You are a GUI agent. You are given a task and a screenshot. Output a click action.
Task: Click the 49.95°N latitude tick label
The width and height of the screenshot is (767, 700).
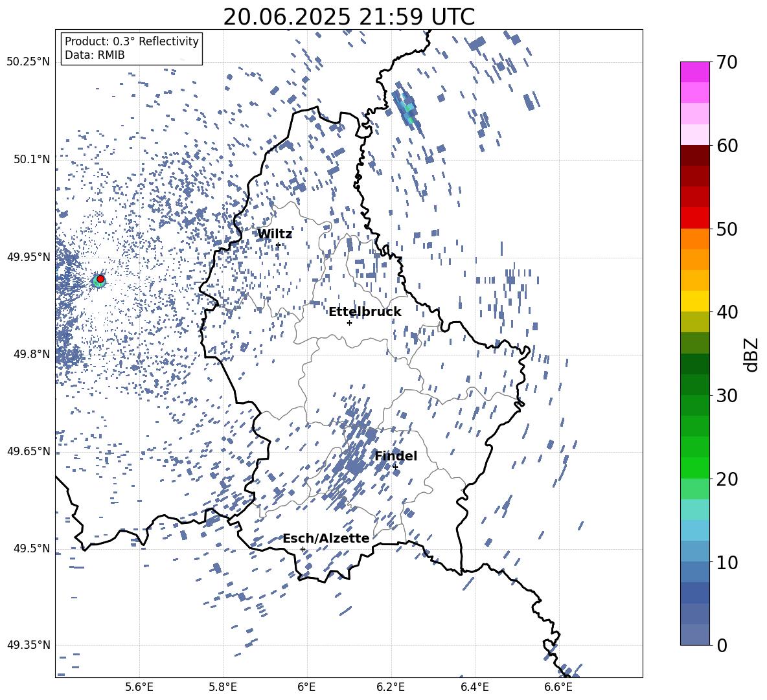coord(29,256)
